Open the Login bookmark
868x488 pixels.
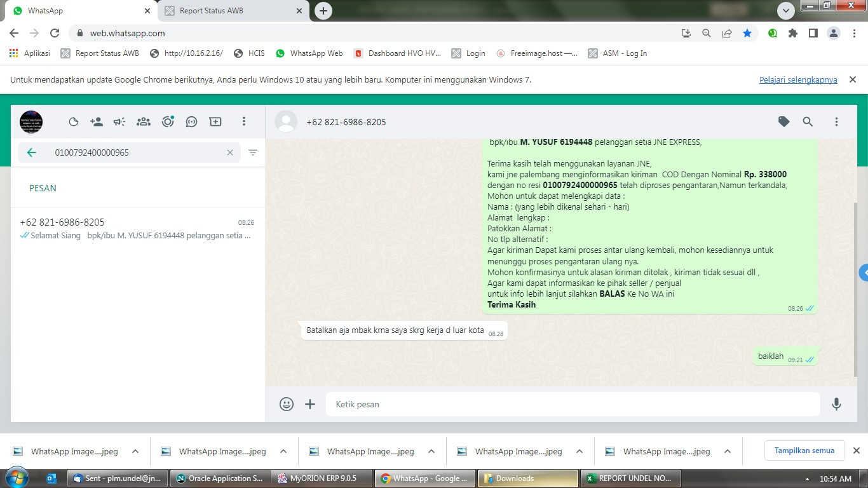point(468,53)
